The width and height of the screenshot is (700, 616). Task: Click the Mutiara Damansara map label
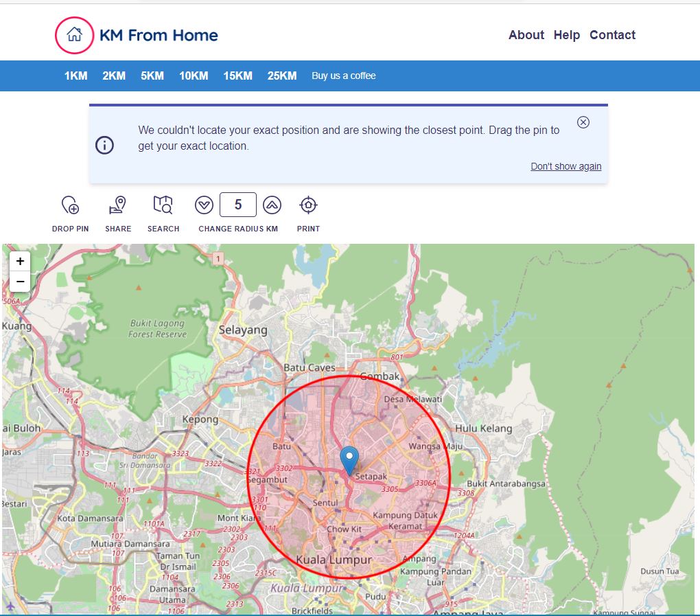coord(130,544)
